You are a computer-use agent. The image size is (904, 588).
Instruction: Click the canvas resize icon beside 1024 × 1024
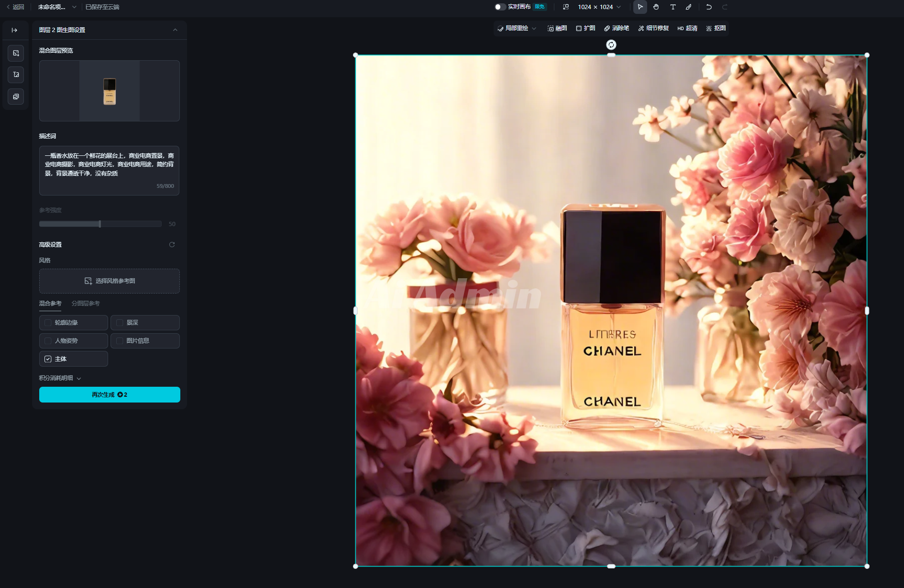point(566,7)
